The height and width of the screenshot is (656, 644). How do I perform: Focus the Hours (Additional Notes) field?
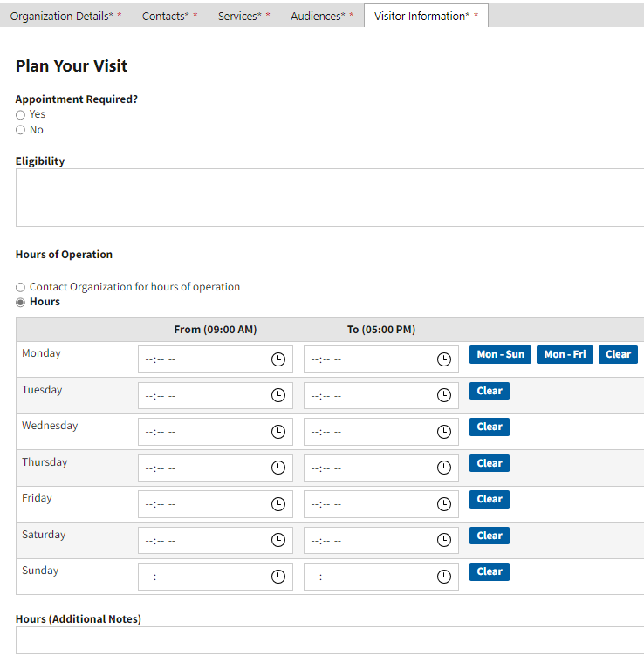click(x=330, y=640)
